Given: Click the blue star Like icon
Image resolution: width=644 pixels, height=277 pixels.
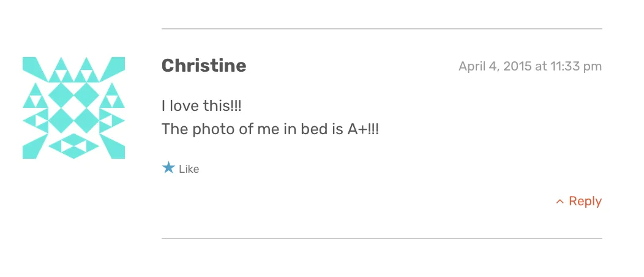Looking at the screenshot, I should click(168, 168).
